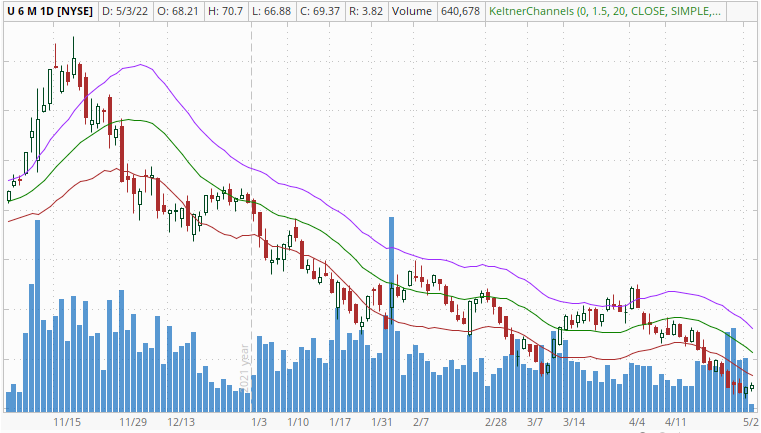Click the 4/11 date axis label
Screen dimensions: 761x433
point(676,422)
